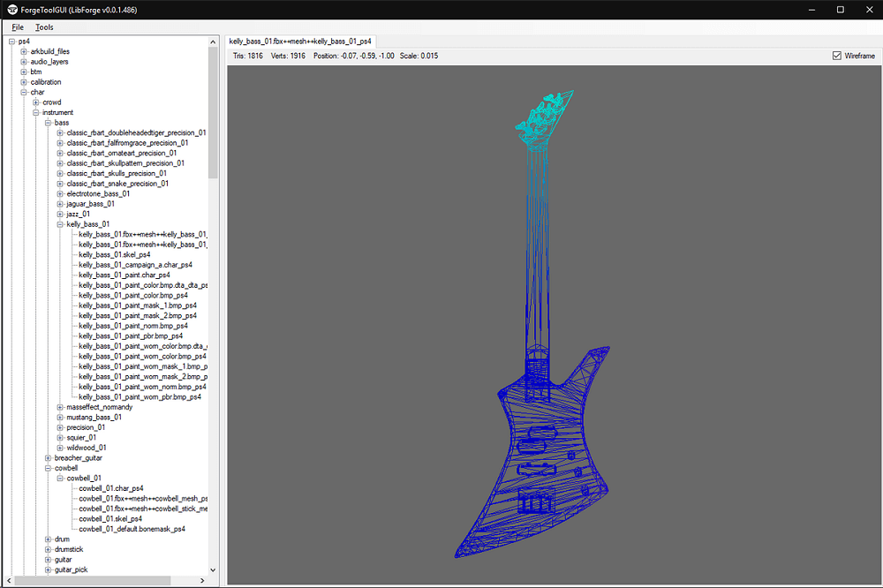Viewport: 883px width, 588px height.
Task: Open cowbell_01.char_ps4 in the tree
Action: (x=111, y=488)
